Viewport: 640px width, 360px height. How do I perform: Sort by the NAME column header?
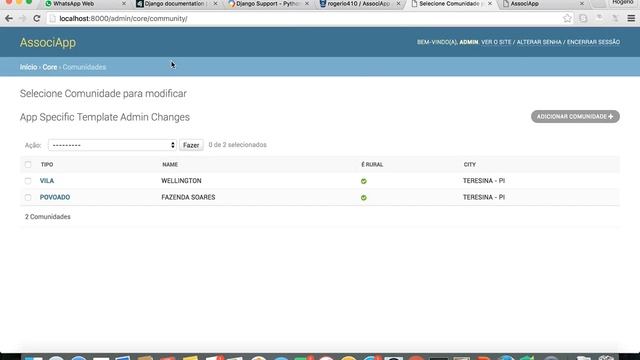(170, 164)
